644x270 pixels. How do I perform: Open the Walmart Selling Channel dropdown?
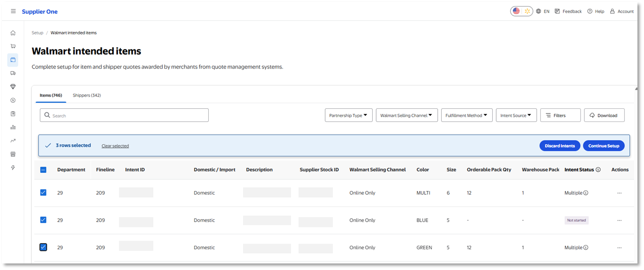pos(406,115)
